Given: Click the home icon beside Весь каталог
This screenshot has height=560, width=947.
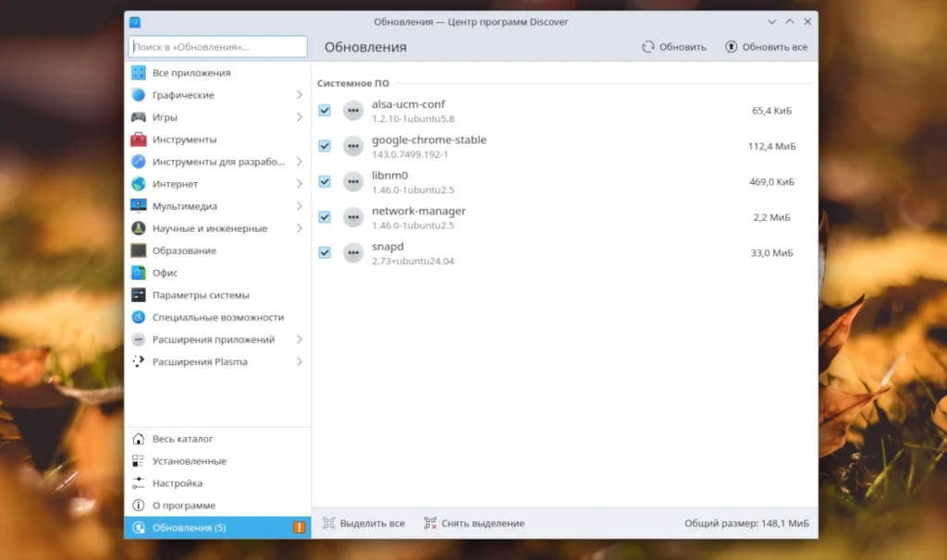Looking at the screenshot, I should point(139,439).
